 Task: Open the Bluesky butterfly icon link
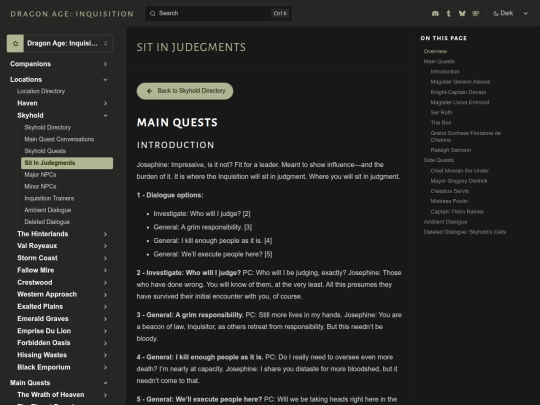pyautogui.click(x=462, y=13)
